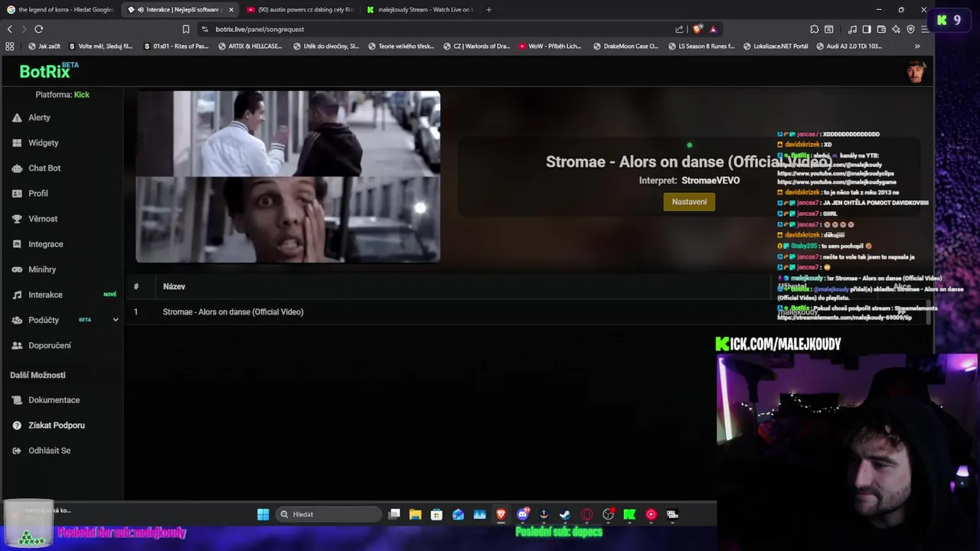Open a new browser tab

pyautogui.click(x=488, y=10)
